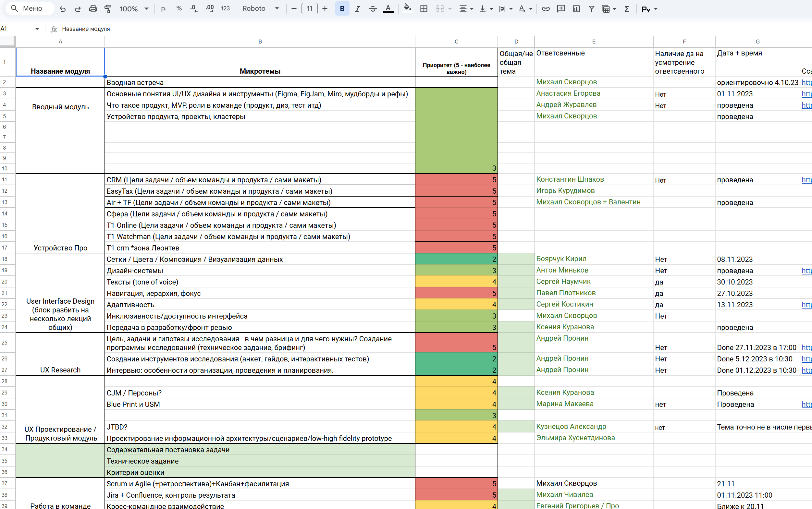Open the horizontal alignment dropdown
Image resolution: width=812 pixels, height=509 pixels.
pyautogui.click(x=466, y=9)
